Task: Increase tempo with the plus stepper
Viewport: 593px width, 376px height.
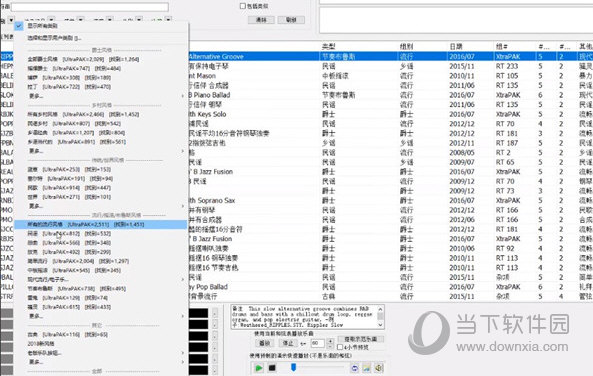Action: pyautogui.click(x=330, y=341)
